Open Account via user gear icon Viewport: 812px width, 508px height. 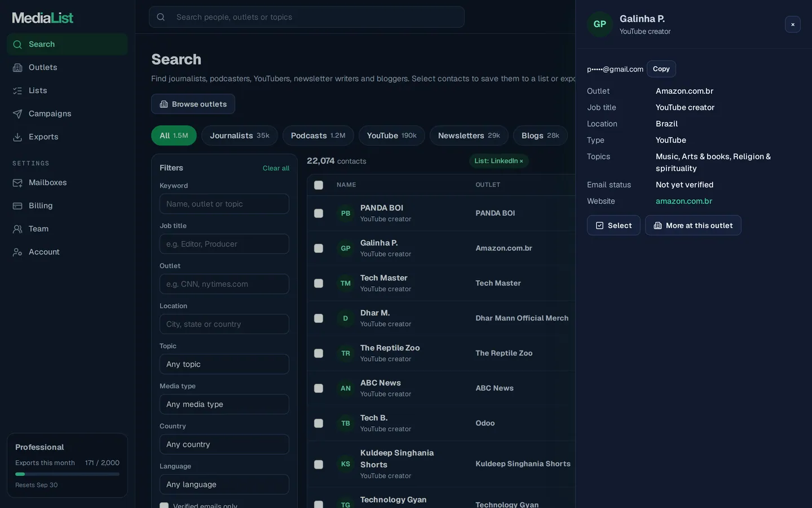coord(17,252)
